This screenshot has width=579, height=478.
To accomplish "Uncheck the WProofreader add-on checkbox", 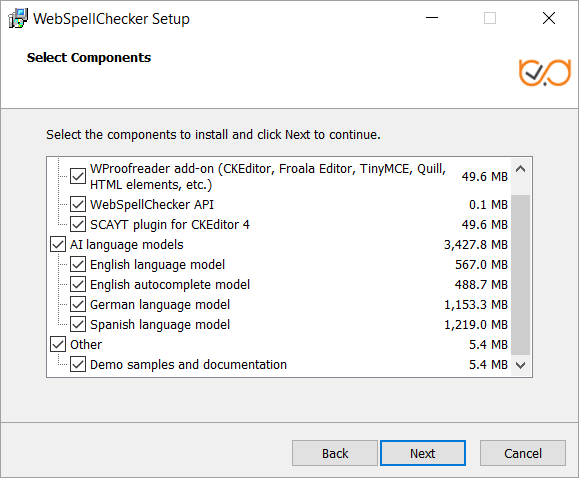I will (x=78, y=176).
